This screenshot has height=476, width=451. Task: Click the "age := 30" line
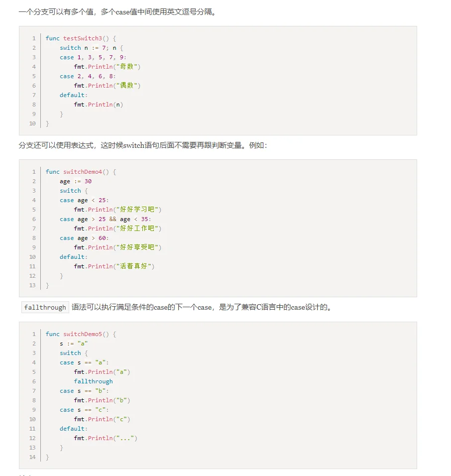point(76,181)
